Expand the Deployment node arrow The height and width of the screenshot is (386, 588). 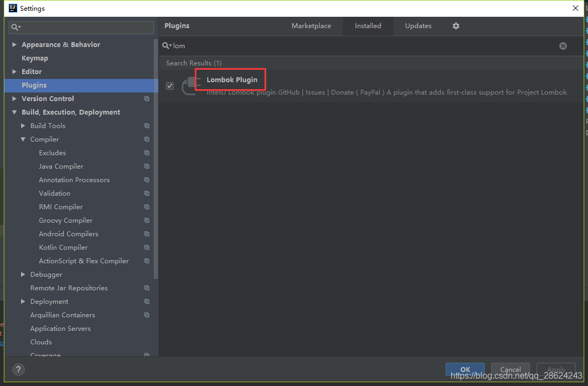point(23,301)
